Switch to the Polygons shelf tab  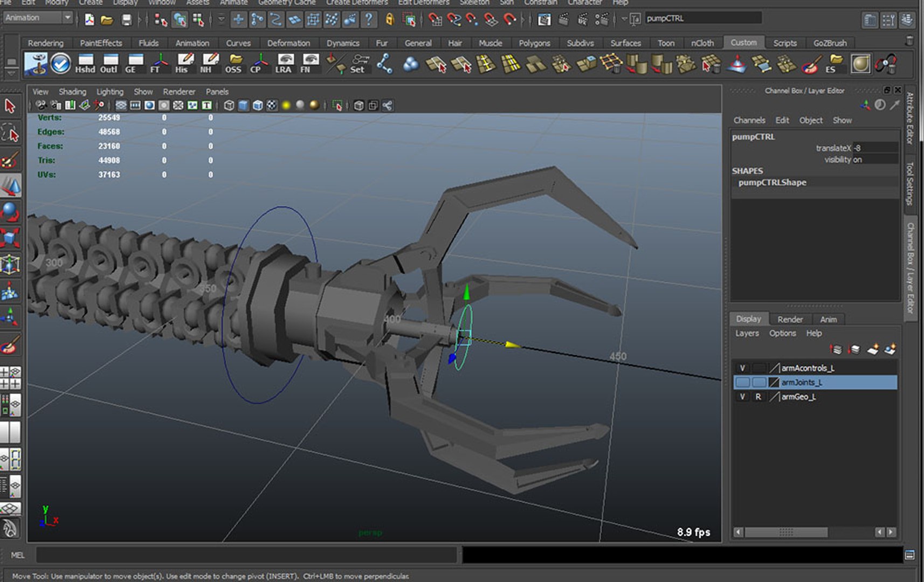[x=534, y=43]
